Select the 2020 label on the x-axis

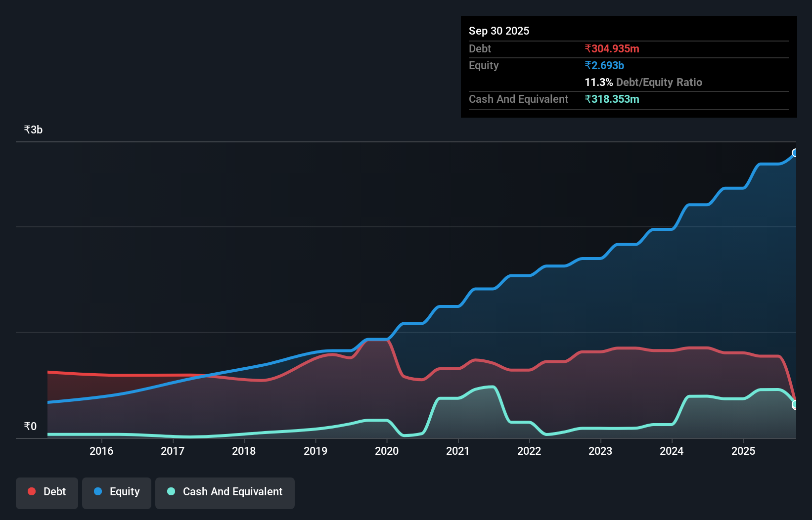click(x=387, y=451)
